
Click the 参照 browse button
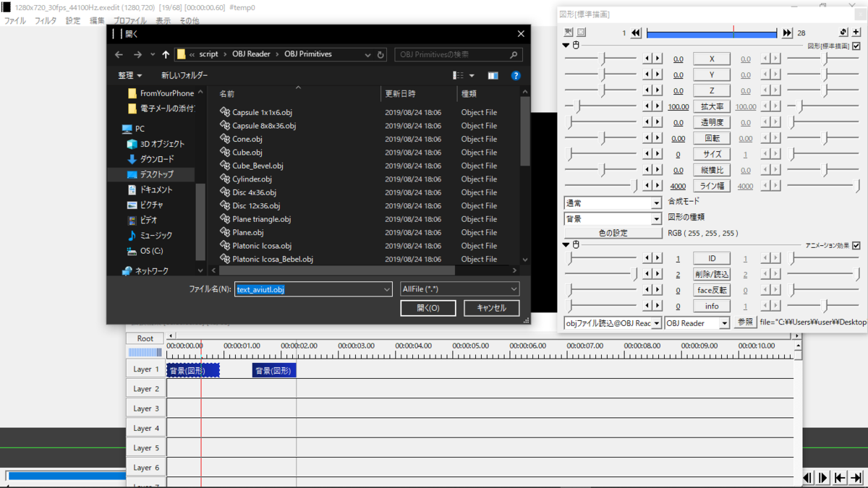745,322
